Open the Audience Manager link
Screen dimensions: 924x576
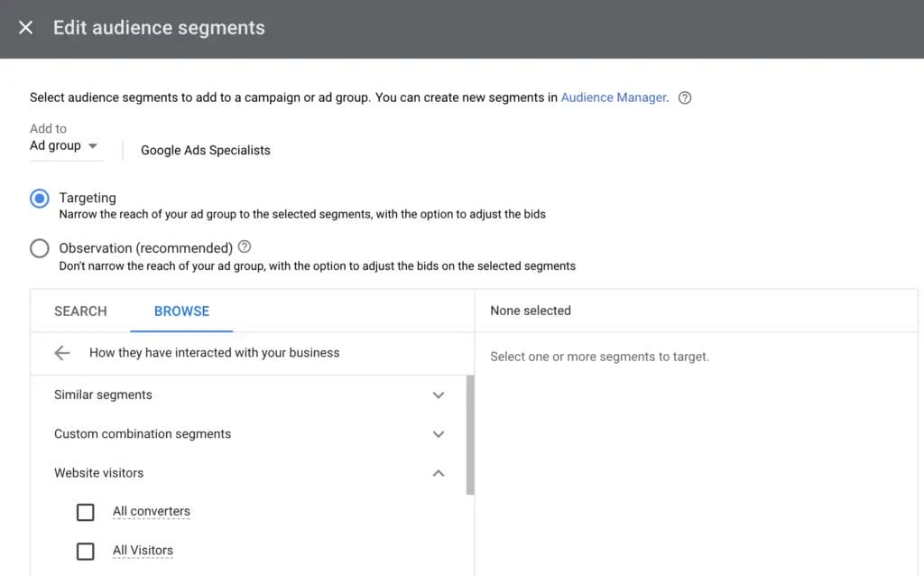coord(614,98)
